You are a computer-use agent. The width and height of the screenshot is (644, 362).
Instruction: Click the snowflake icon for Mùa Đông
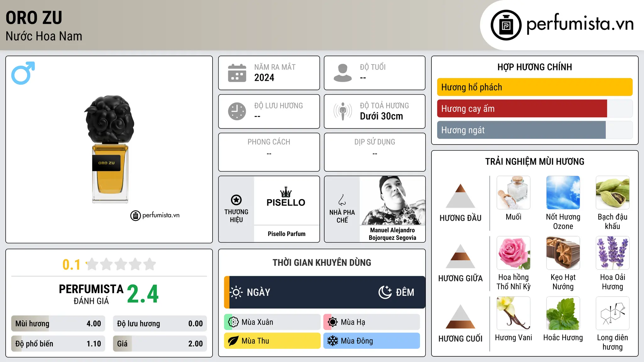333,341
